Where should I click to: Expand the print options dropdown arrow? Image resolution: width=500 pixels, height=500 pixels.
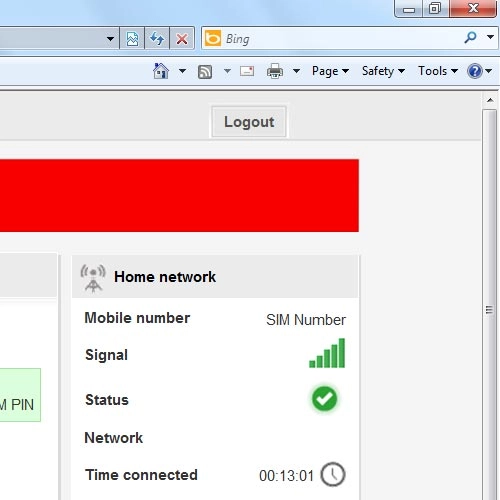pos(296,71)
